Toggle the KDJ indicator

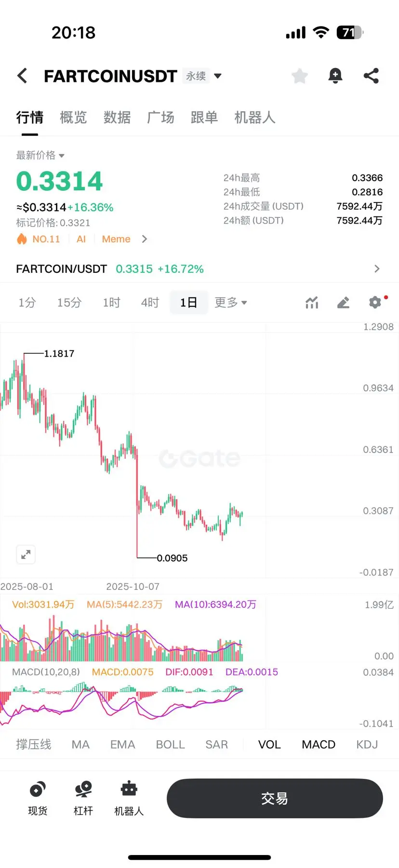(x=367, y=745)
